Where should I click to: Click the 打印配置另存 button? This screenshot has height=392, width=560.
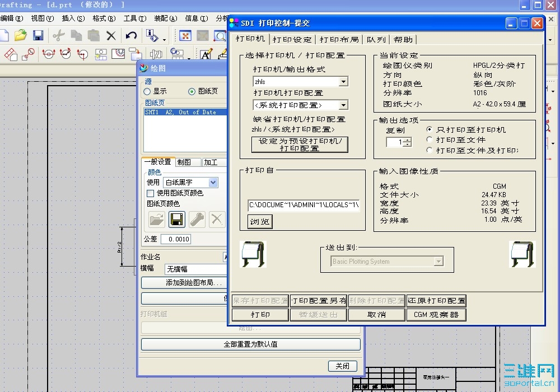point(319,301)
